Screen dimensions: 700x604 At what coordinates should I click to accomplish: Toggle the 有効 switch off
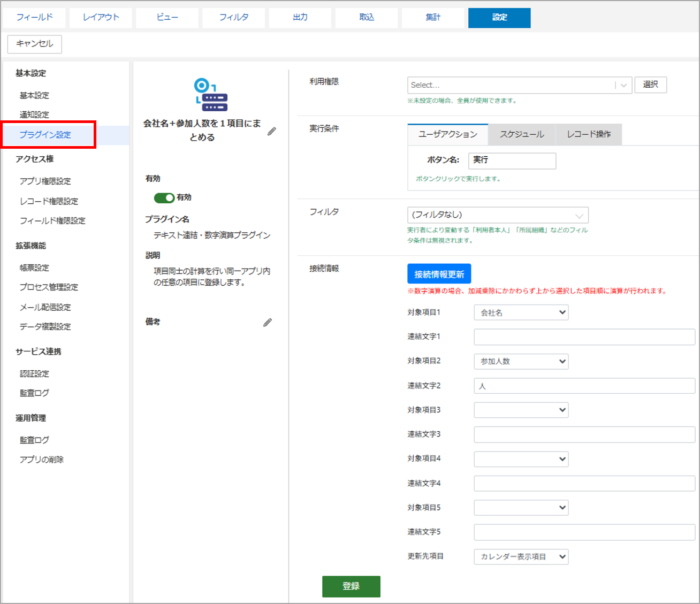(x=164, y=198)
